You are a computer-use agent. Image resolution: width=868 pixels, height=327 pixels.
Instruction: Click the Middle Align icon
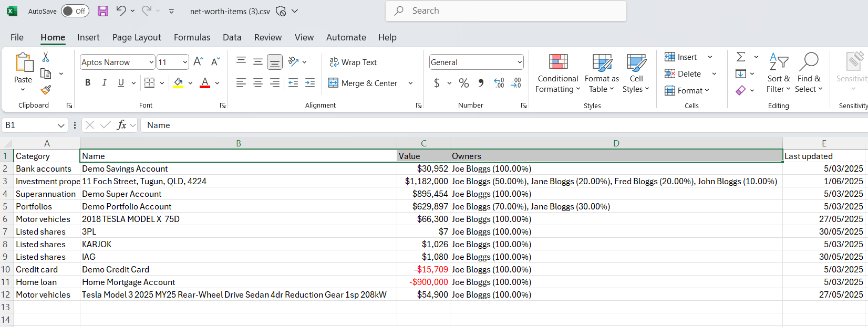(258, 61)
